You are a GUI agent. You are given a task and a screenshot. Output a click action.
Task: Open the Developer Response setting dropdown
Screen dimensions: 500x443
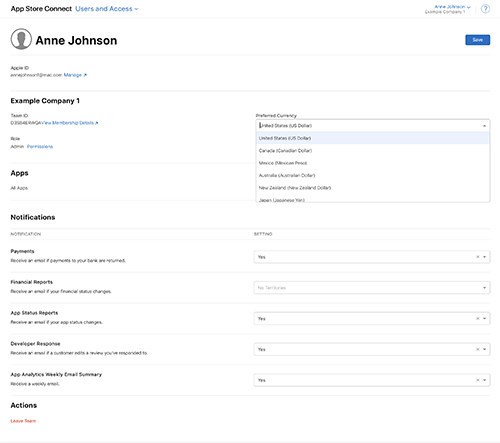[372, 349]
